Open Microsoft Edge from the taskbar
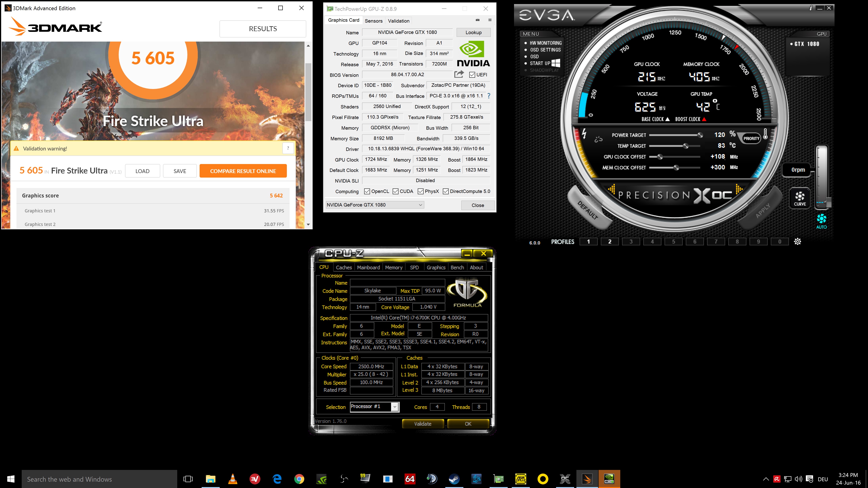This screenshot has width=868, height=488. 277,479
